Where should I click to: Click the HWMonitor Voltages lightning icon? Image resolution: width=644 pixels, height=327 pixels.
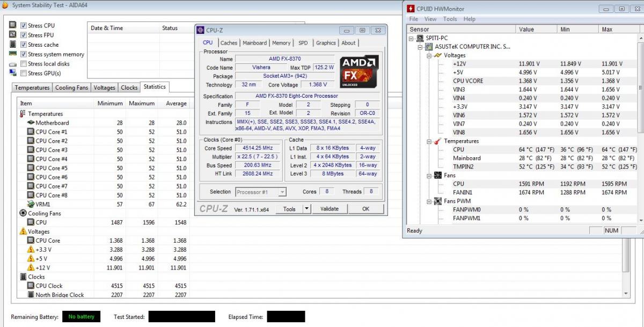coord(438,55)
